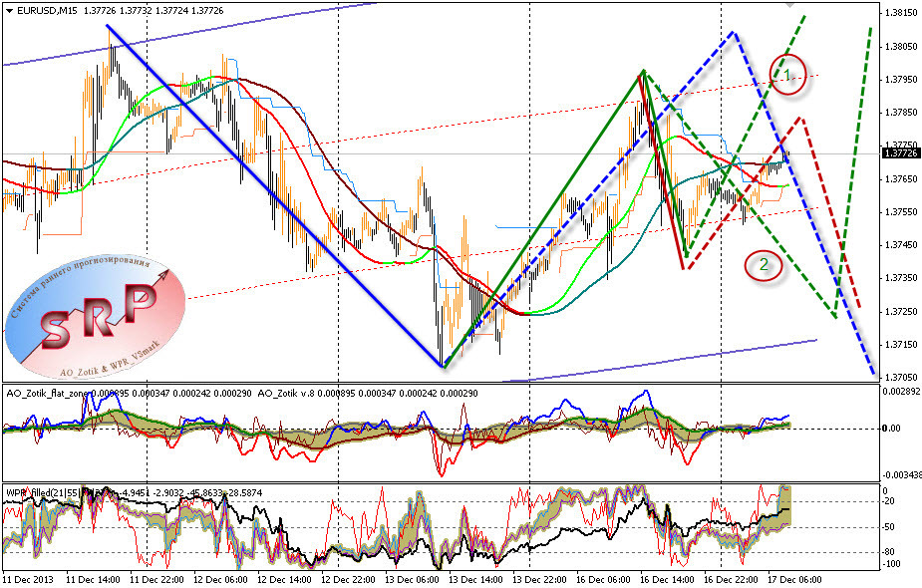Click the 13 Dec 06:00 time label
The height and width of the screenshot is (588, 922).
[x=413, y=579]
